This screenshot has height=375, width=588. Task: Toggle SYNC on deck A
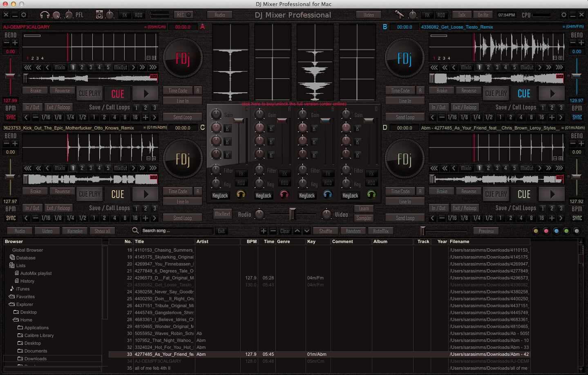coord(11,117)
